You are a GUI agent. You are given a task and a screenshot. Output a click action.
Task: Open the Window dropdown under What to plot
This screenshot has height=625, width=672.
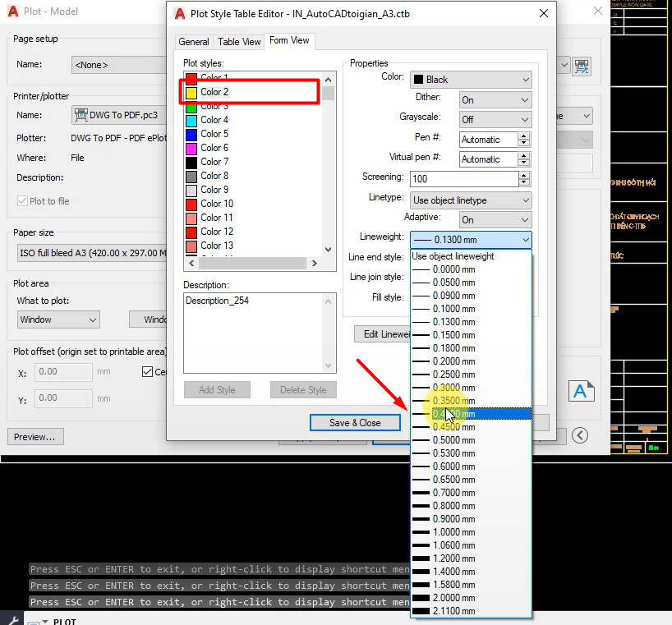pos(58,319)
